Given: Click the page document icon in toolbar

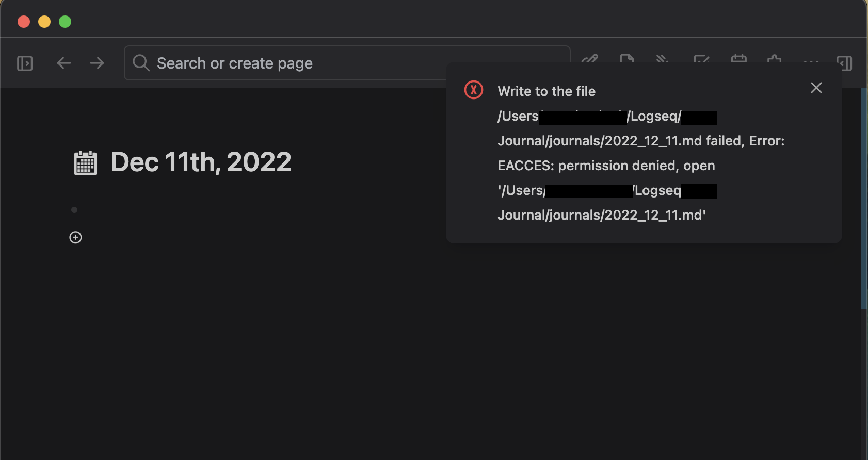Looking at the screenshot, I should [626, 58].
